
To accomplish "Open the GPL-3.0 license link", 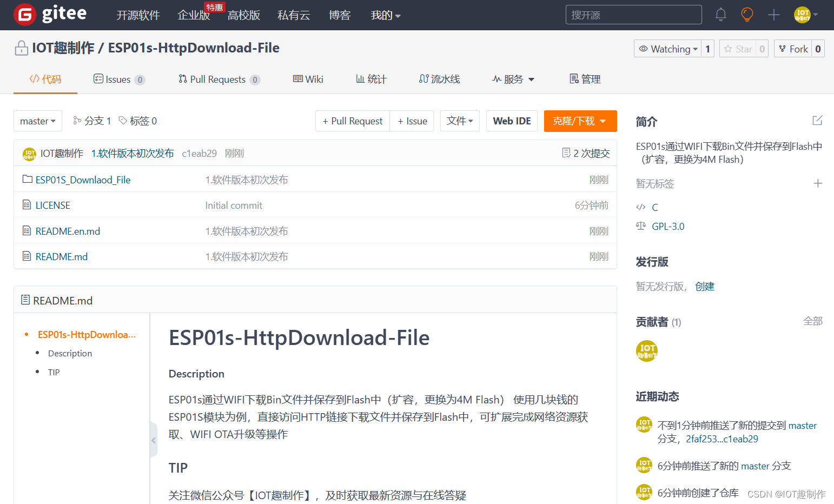I will coord(668,226).
